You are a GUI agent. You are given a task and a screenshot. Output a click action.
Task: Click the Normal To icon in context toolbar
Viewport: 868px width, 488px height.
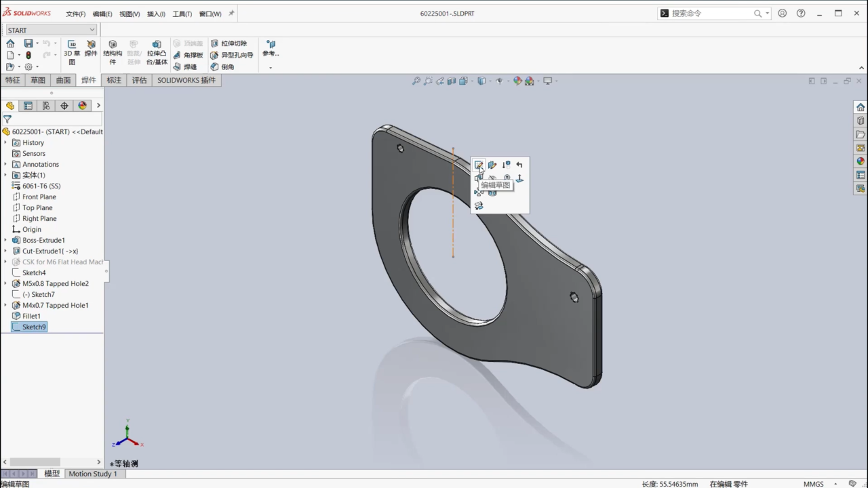pyautogui.click(x=519, y=178)
